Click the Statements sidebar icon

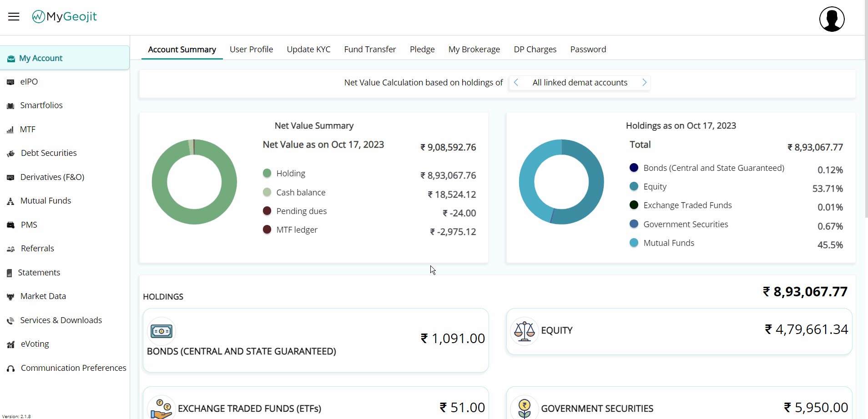pos(9,273)
